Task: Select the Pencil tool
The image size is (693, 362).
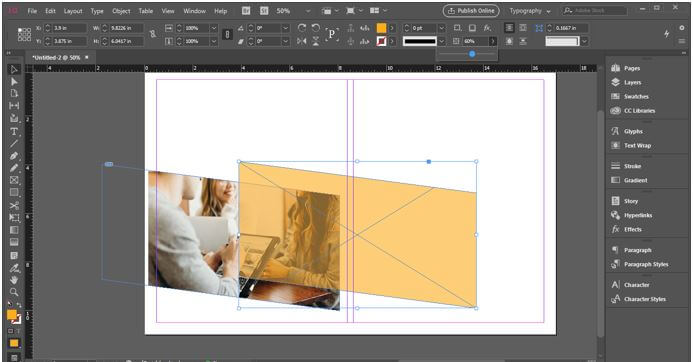Action: tap(14, 168)
